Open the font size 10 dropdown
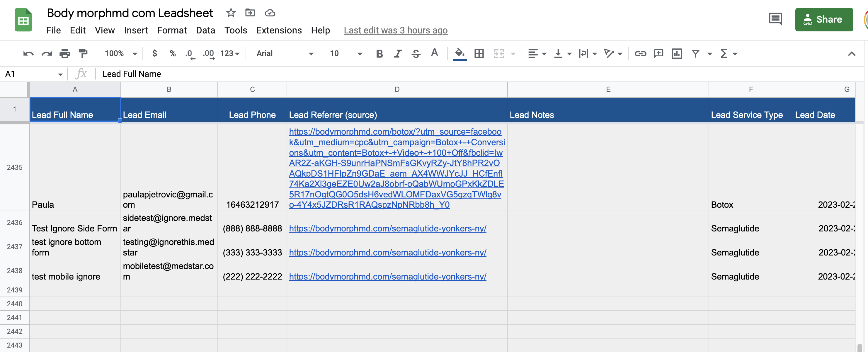 pyautogui.click(x=346, y=54)
